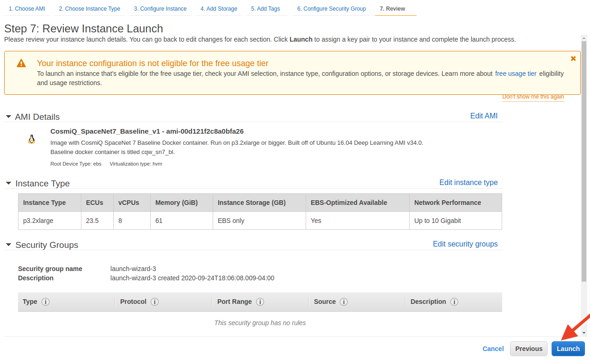Click the Linux penguin AMI icon
Screen dimensions: 590x364
[31, 139]
